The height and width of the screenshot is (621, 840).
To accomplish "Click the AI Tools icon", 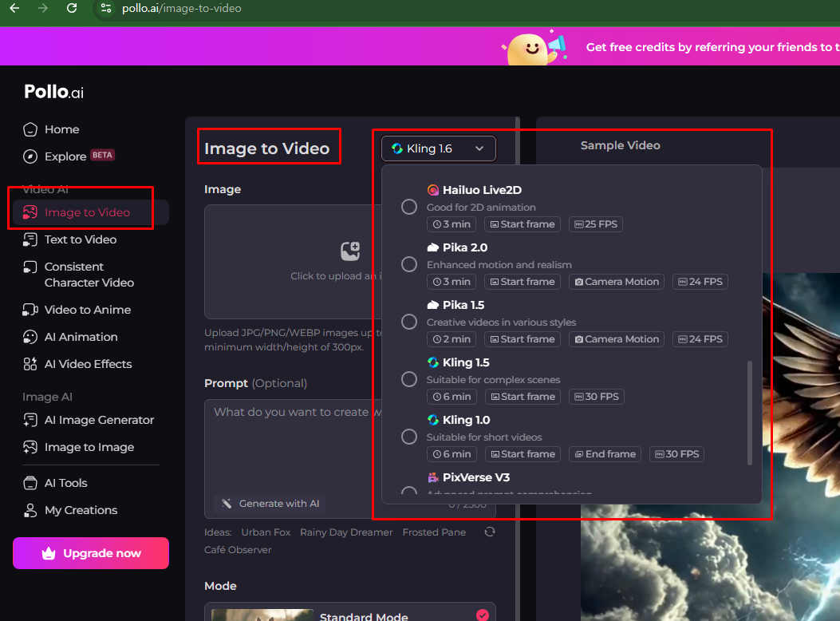I will [30, 483].
